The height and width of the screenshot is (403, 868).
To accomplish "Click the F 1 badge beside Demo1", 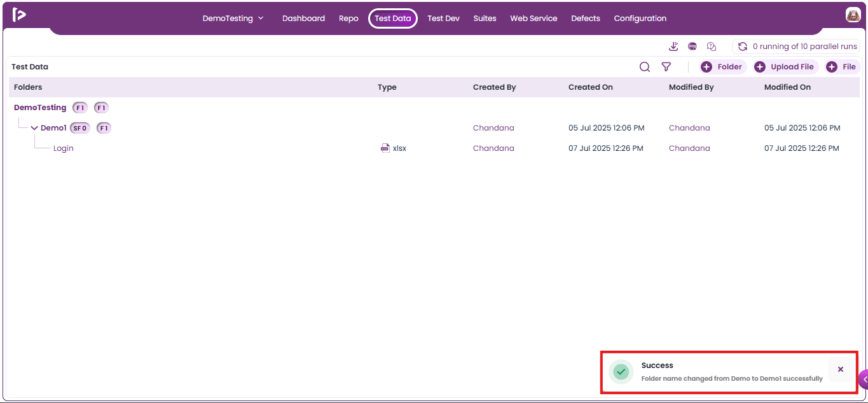I will point(104,128).
